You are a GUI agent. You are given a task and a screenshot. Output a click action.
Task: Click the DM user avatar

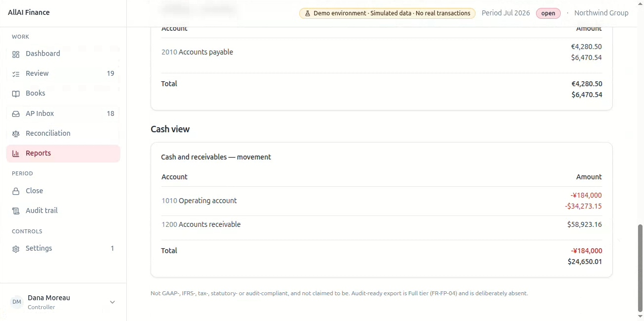tap(17, 302)
